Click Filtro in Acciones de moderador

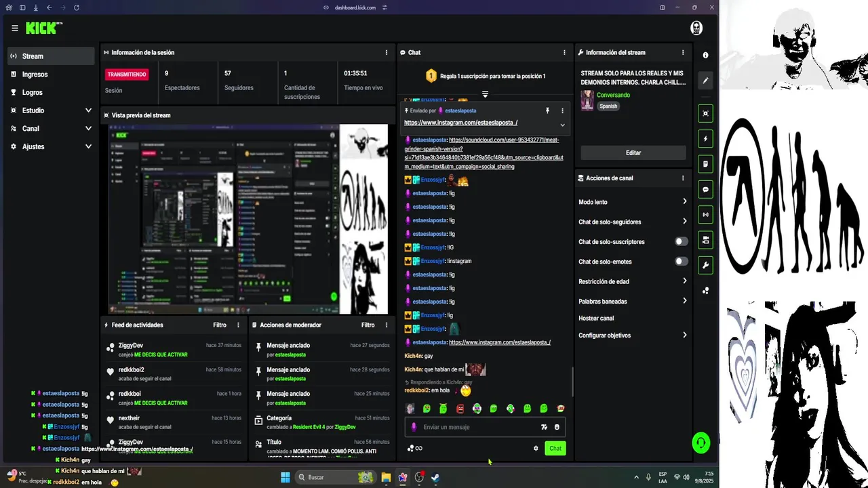(368, 325)
